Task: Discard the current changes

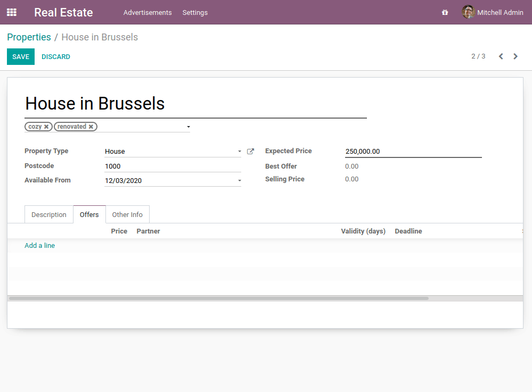Action: point(56,57)
